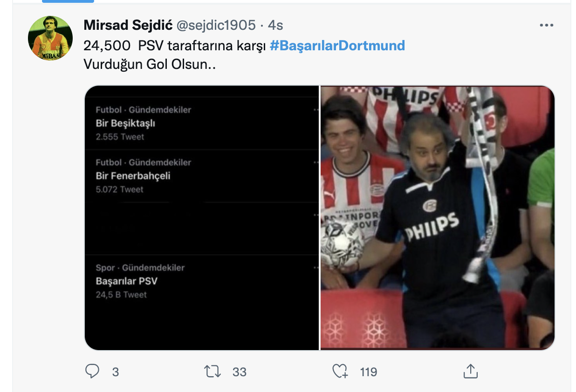Click the retweet count of 33
This screenshot has width=576, height=392.
point(240,372)
